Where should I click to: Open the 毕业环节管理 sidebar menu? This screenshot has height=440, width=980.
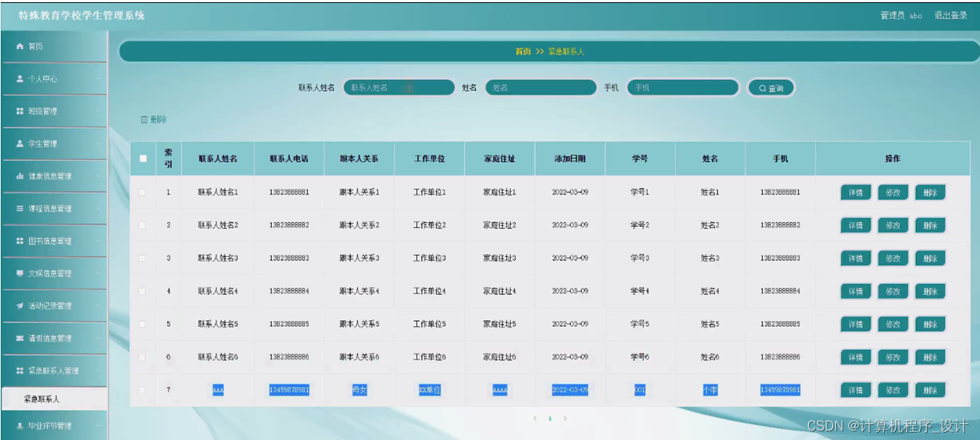54,425
